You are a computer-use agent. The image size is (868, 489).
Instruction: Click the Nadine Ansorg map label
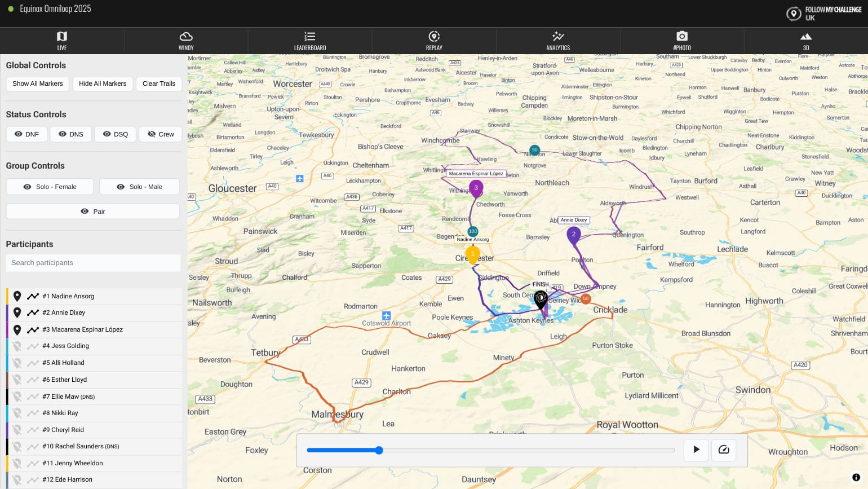click(x=473, y=239)
